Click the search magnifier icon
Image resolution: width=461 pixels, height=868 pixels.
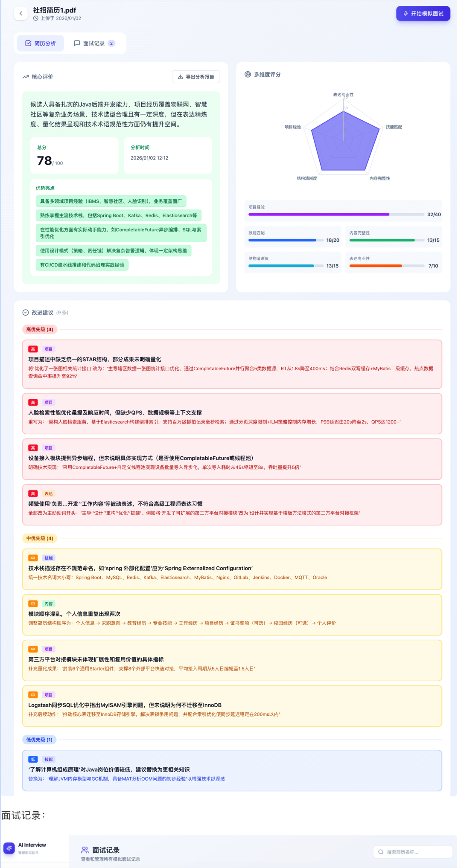click(x=381, y=852)
